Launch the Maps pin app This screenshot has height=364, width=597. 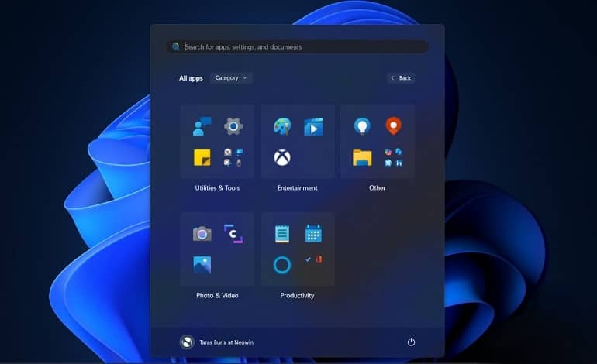click(393, 126)
